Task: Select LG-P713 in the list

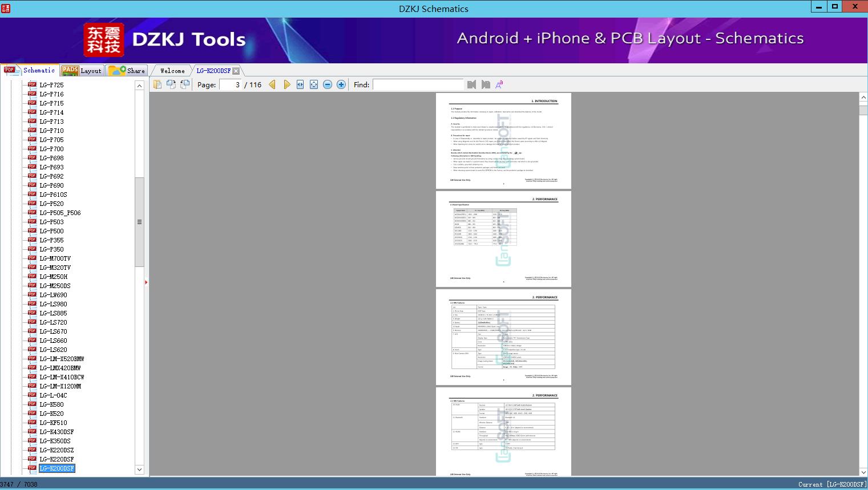Action: (52, 122)
